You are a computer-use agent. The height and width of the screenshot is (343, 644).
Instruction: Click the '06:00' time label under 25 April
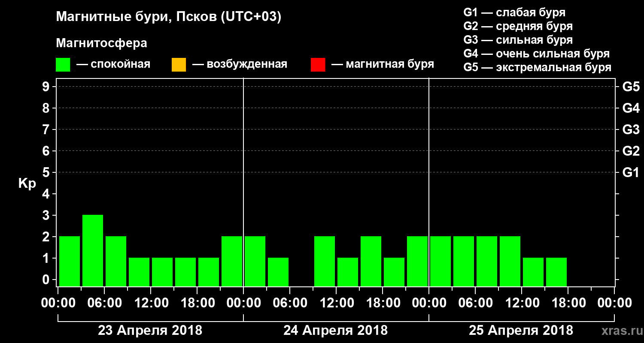pos(475,303)
